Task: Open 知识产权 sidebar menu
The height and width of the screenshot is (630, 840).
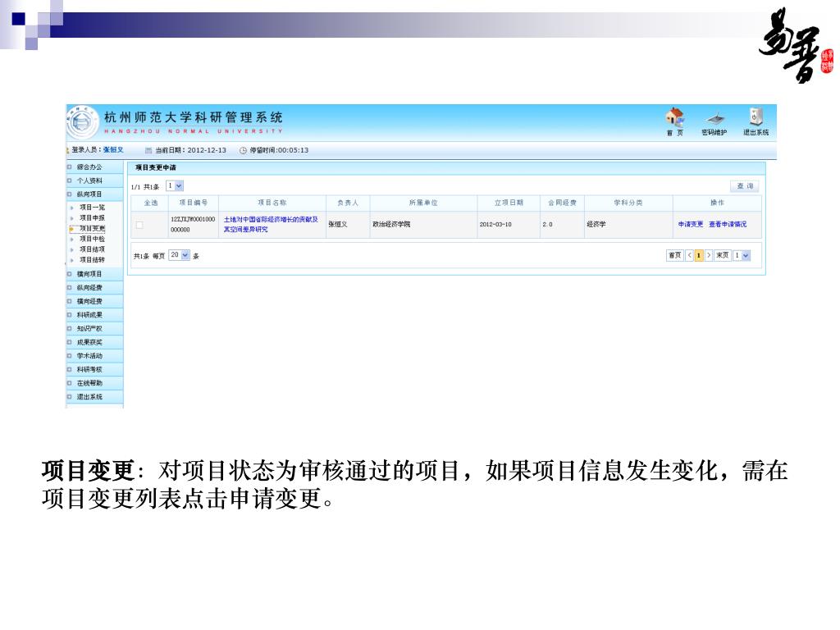Action: [x=89, y=328]
